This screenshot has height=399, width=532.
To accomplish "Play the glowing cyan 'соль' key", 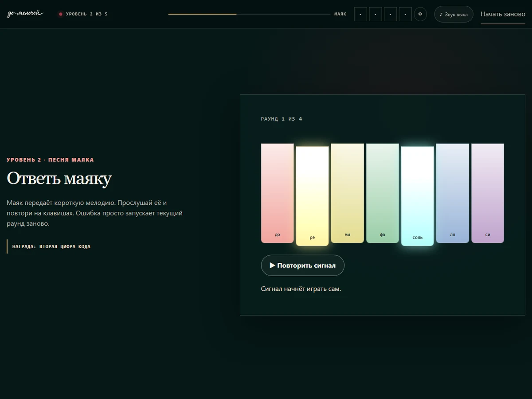I will pyautogui.click(x=418, y=196).
